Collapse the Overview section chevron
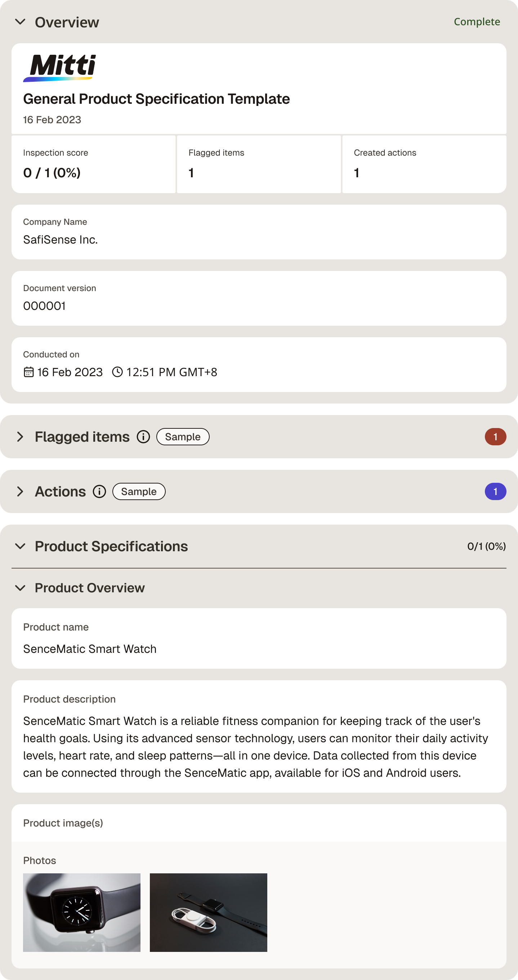 [x=20, y=22]
